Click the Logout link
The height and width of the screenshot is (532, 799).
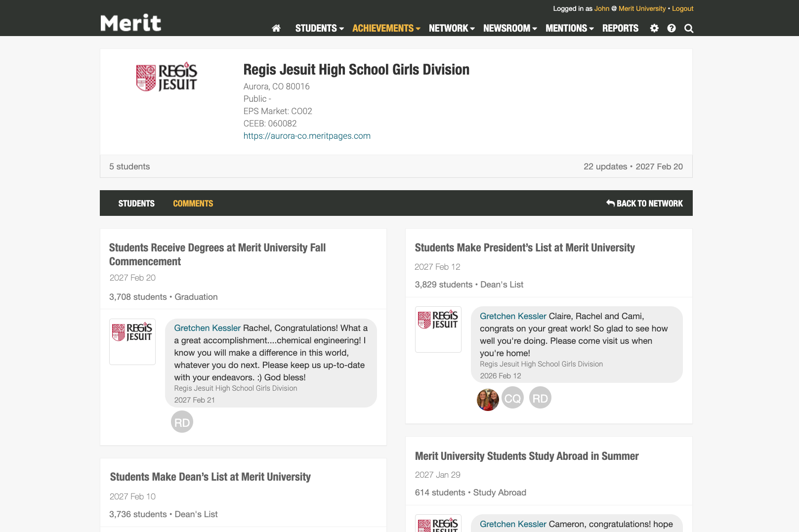pos(682,8)
